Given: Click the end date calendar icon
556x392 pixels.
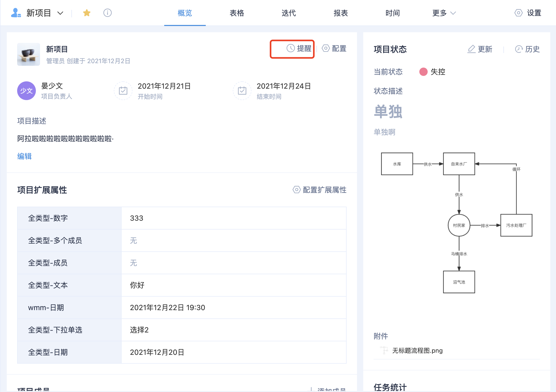Looking at the screenshot, I should pos(242,91).
